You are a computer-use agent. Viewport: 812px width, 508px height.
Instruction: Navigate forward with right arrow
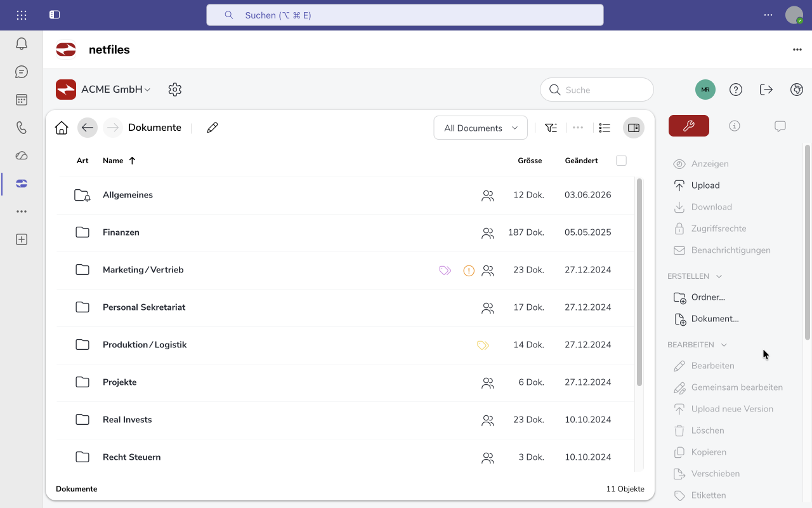[x=112, y=128]
